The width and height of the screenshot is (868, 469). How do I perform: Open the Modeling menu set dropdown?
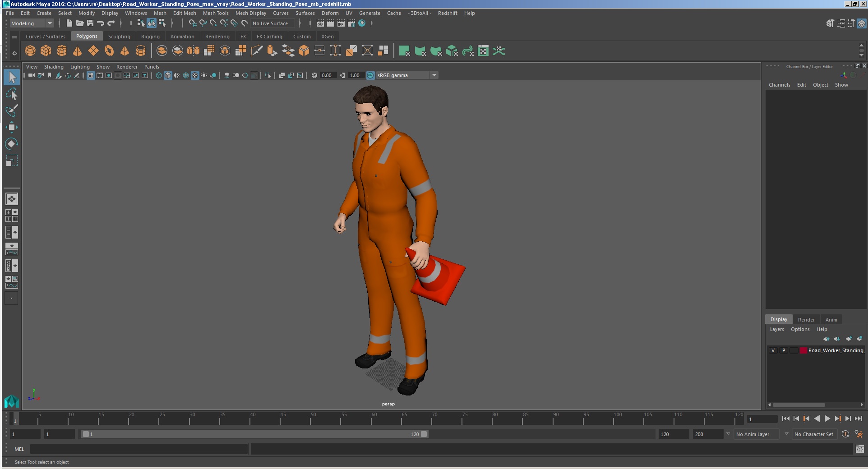tap(32, 23)
